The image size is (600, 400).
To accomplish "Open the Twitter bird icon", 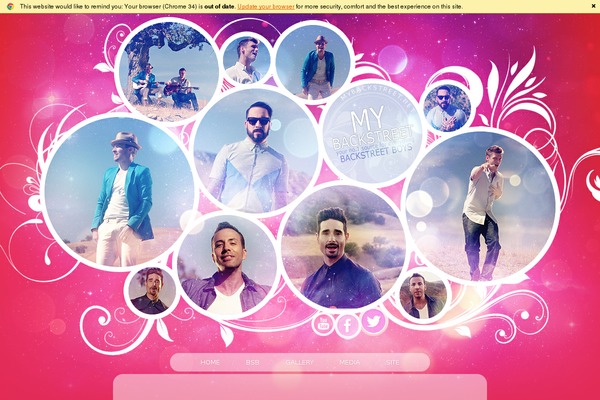I will (x=374, y=320).
